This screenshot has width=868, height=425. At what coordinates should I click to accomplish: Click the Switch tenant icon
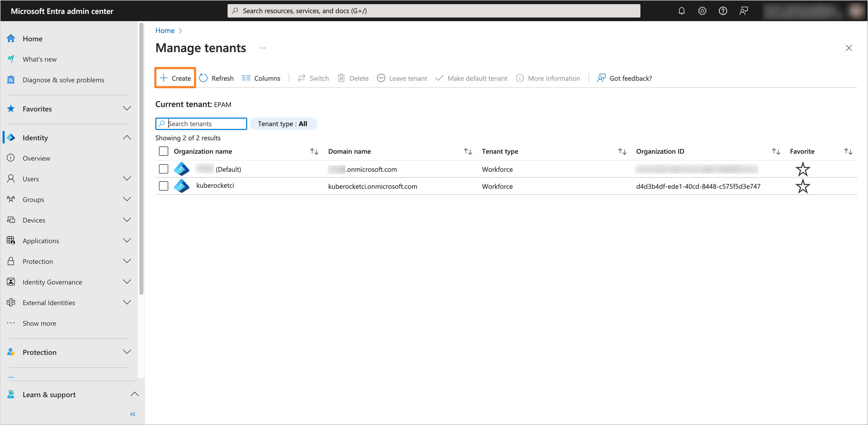(301, 78)
